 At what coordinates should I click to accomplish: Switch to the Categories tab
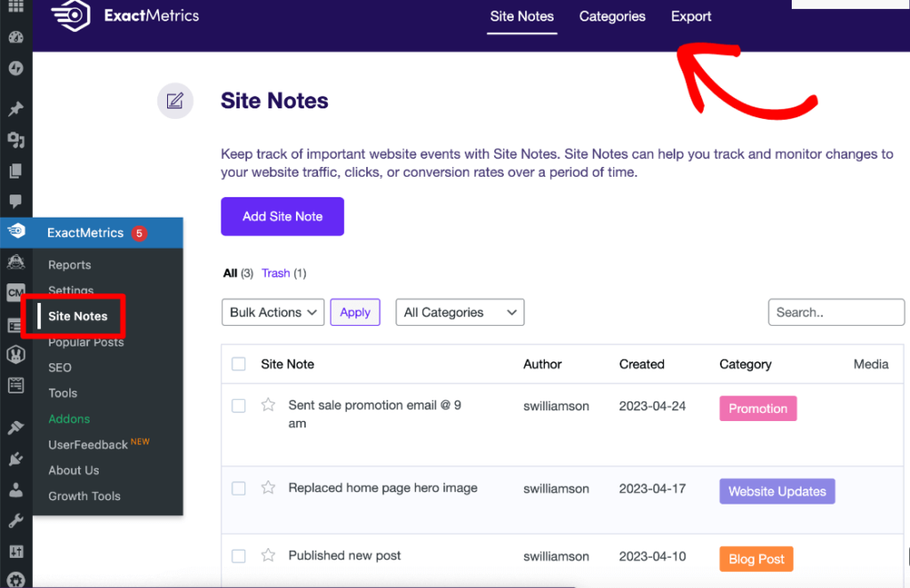(x=611, y=16)
